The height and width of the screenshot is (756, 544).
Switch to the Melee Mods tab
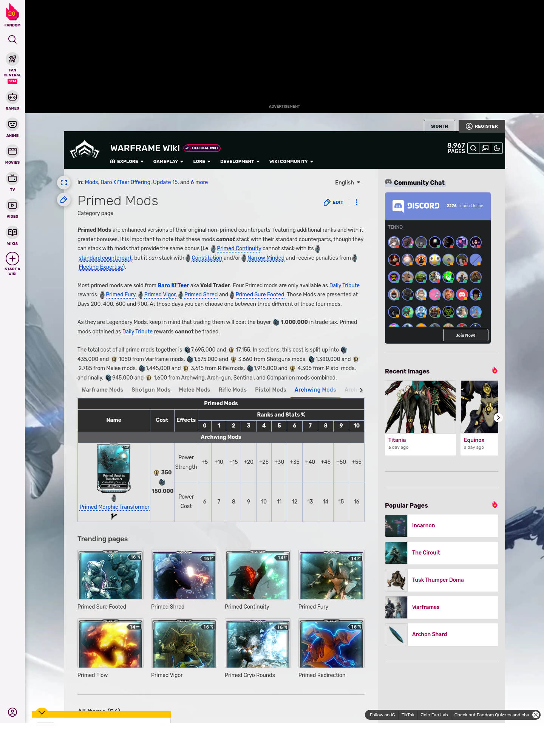(x=194, y=390)
